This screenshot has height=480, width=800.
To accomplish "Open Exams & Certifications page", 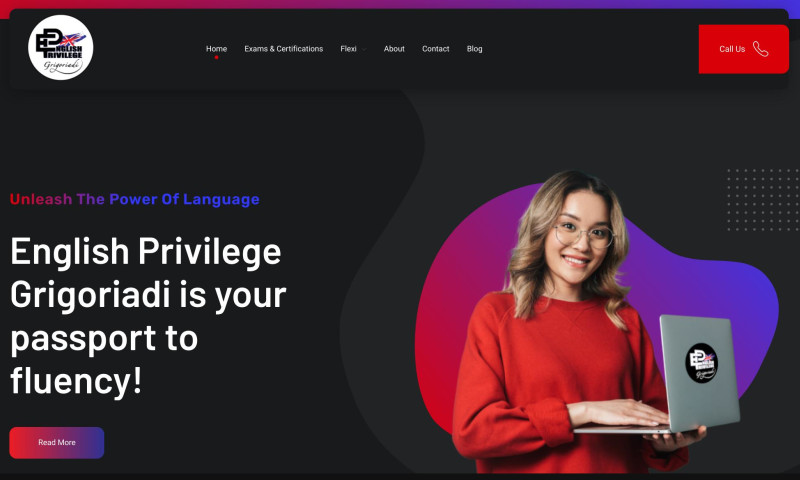I will click(x=284, y=49).
